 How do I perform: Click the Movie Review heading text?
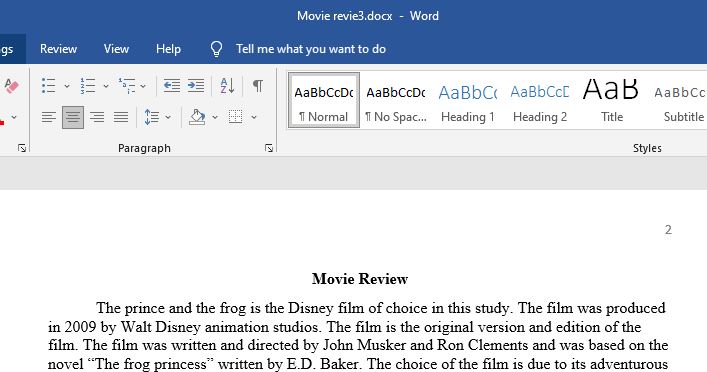click(360, 279)
